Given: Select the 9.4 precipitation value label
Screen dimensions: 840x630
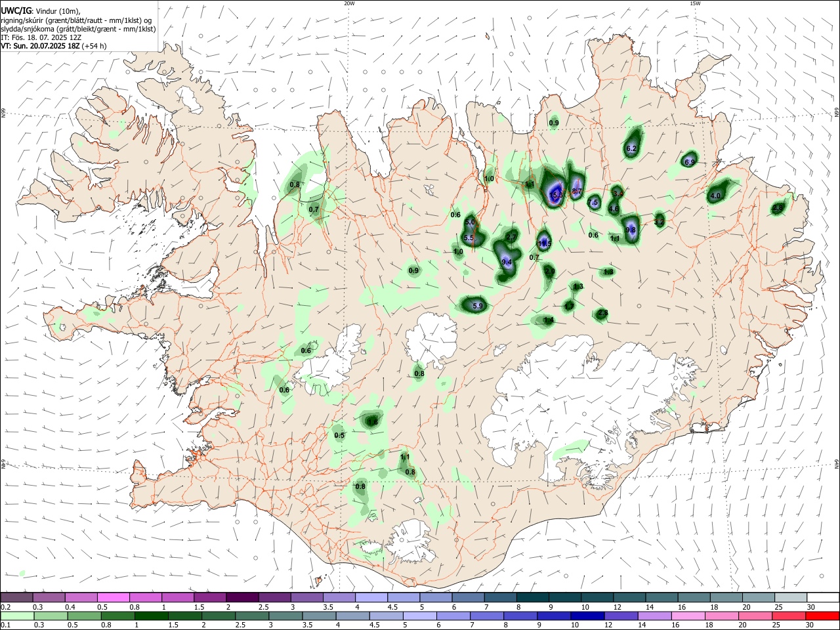Looking at the screenshot, I should pos(507,262).
